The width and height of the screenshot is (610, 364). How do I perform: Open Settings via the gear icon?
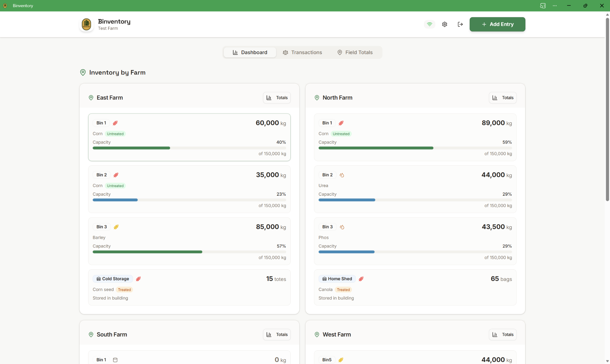(x=444, y=24)
